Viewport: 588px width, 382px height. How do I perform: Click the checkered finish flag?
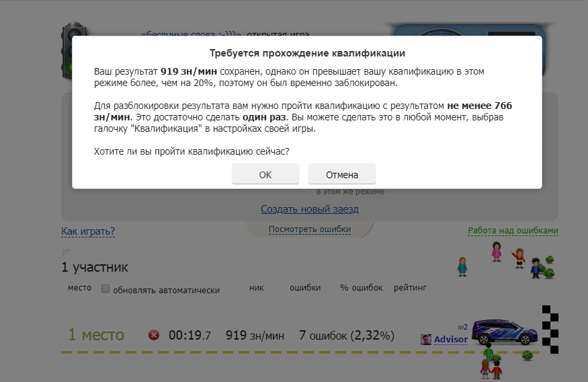[x=550, y=329]
